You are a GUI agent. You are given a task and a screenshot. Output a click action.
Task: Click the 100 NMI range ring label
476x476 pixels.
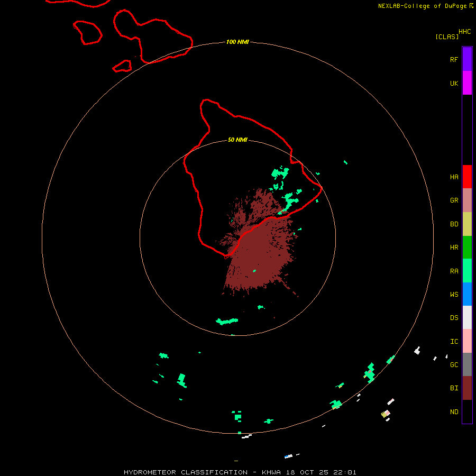click(237, 42)
